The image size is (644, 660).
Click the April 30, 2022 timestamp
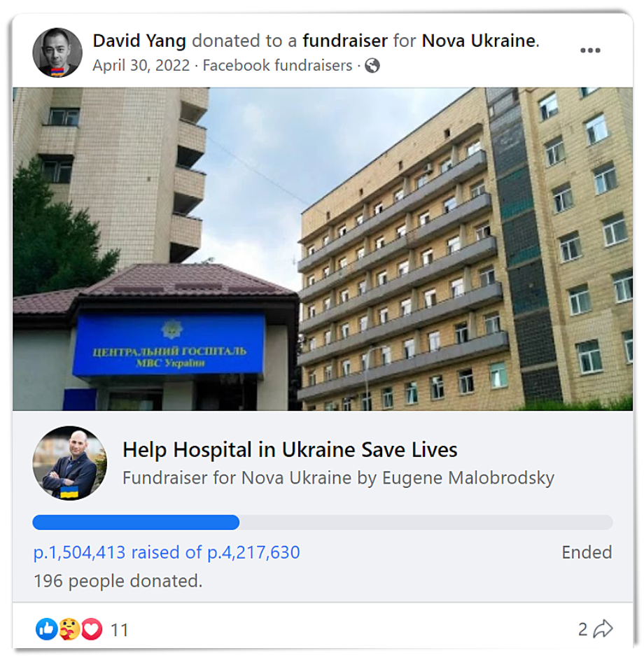pos(141,66)
